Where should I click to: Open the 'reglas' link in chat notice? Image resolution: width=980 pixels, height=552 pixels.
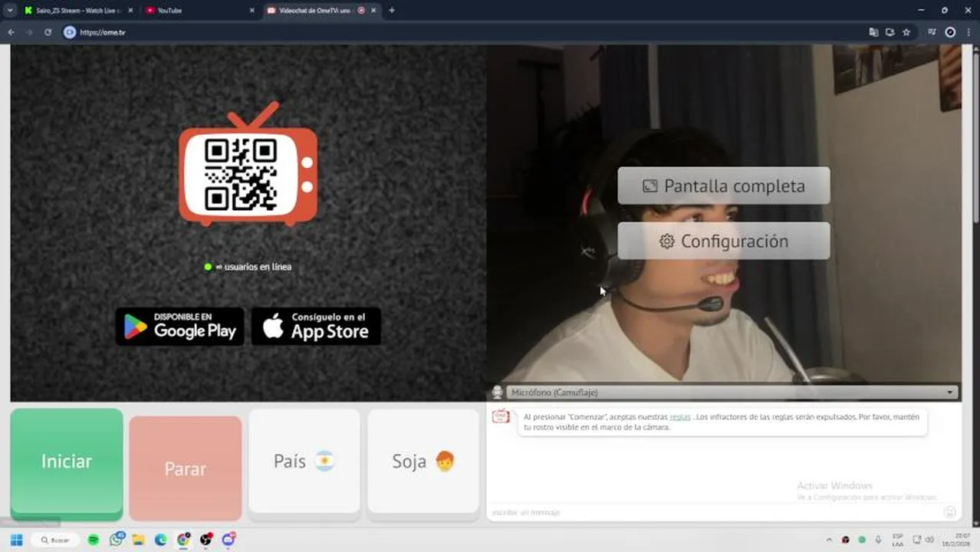click(680, 417)
